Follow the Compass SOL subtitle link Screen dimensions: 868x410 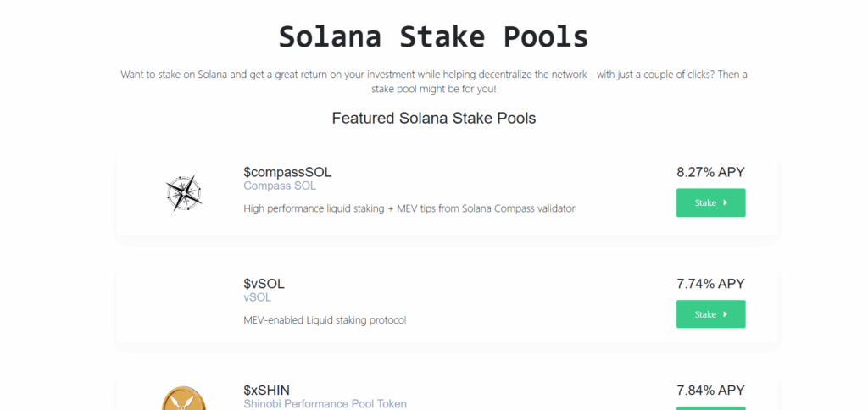click(280, 186)
